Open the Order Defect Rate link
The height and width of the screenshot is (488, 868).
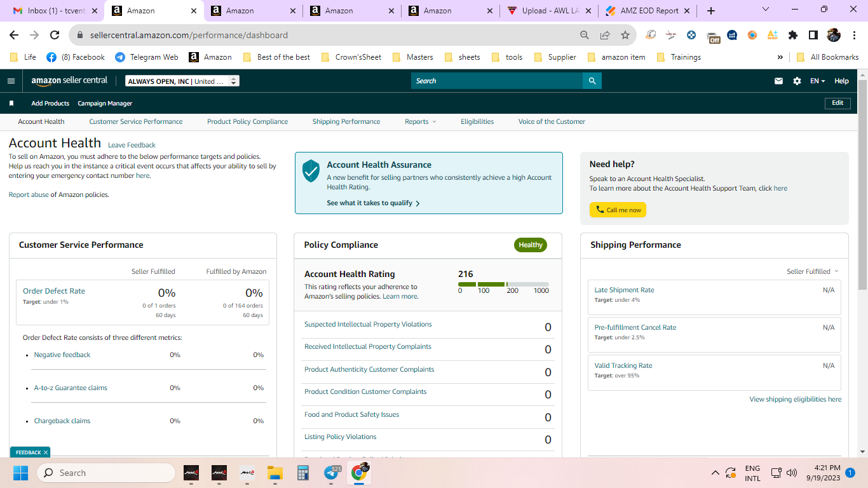coord(54,290)
